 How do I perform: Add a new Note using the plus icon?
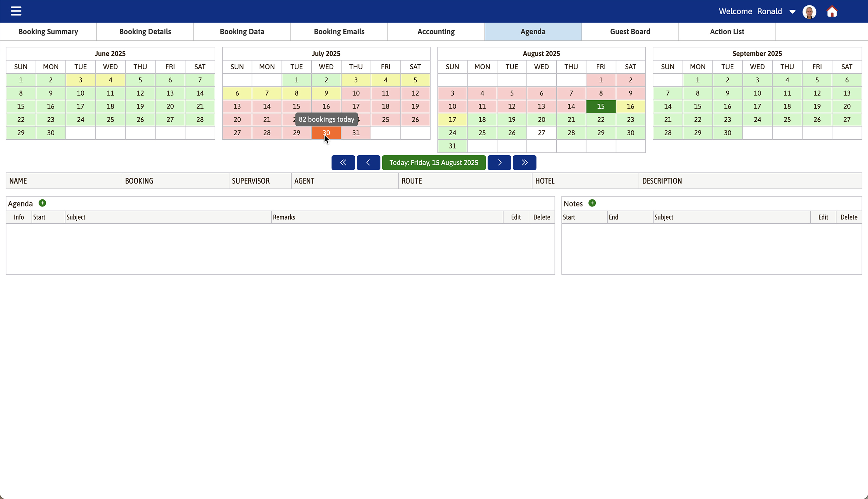click(592, 203)
